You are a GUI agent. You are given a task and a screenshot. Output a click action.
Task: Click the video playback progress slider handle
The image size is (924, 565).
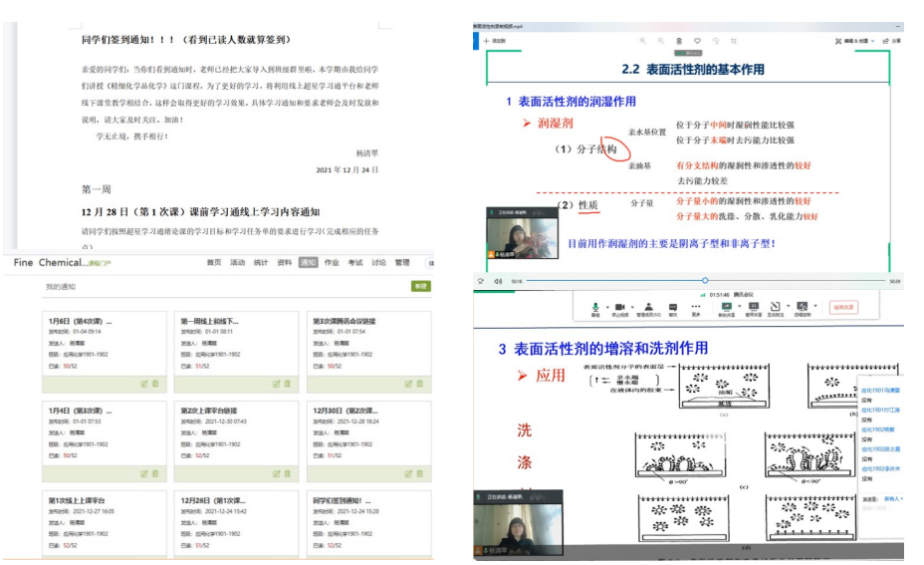pyautogui.click(x=705, y=281)
